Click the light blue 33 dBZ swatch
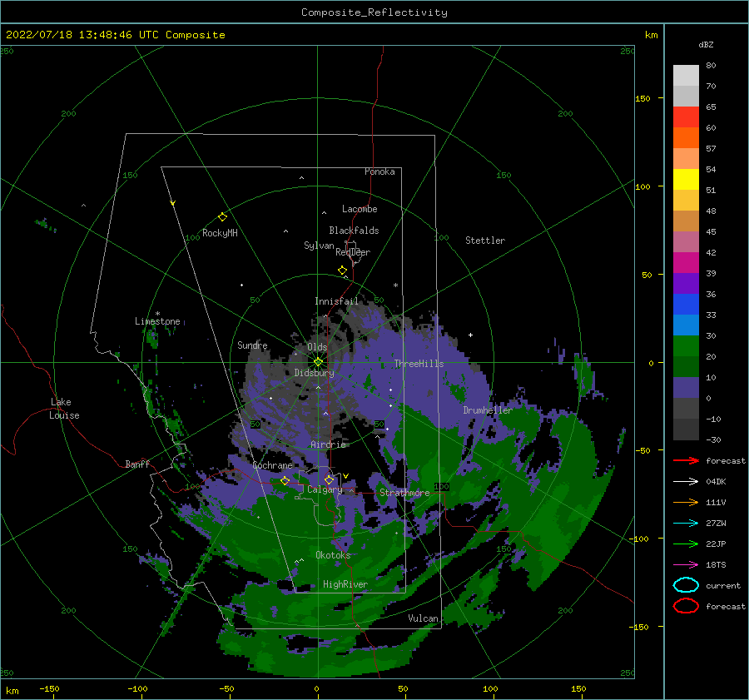This screenshot has height=700, width=749. tap(686, 325)
